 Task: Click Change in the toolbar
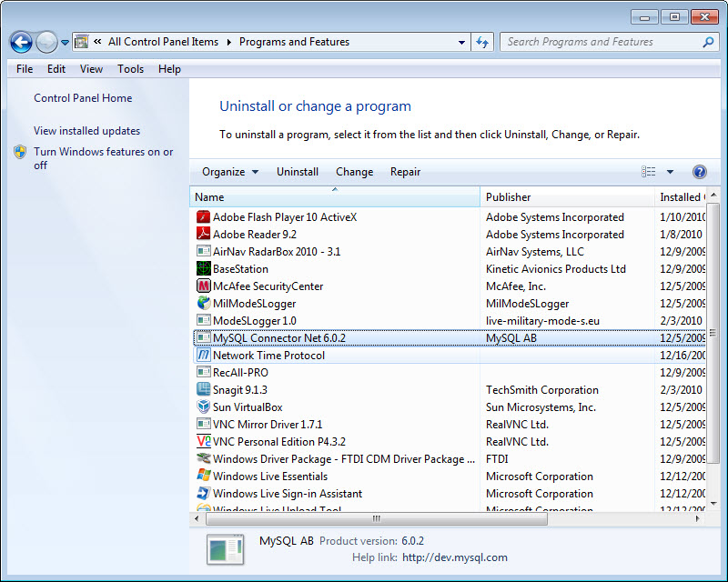(355, 172)
